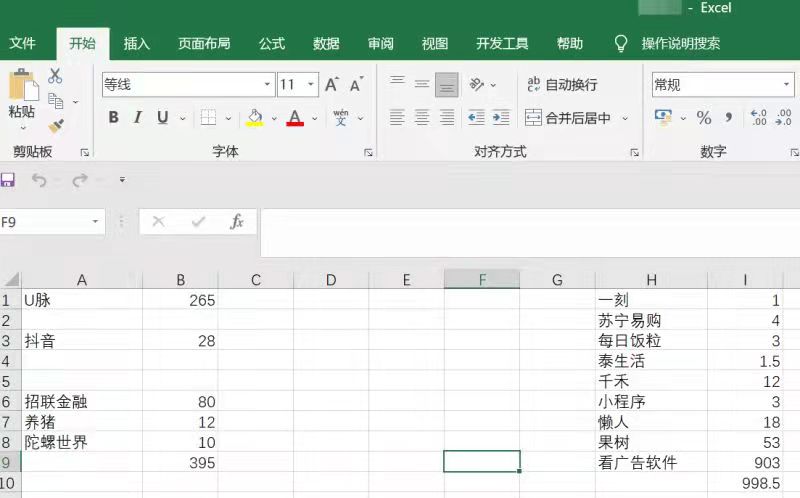Switch to 公式 formulas tab
Image resolution: width=800 pixels, height=498 pixels.
tap(272, 43)
